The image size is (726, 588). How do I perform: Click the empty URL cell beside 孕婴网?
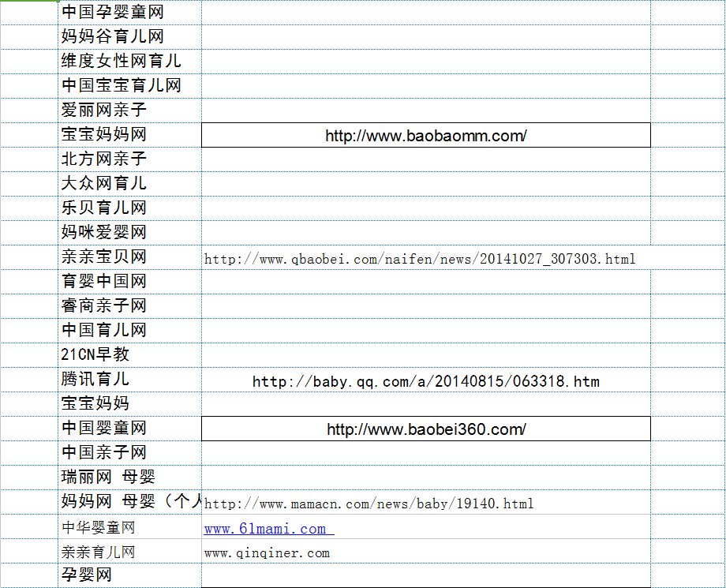click(x=426, y=575)
